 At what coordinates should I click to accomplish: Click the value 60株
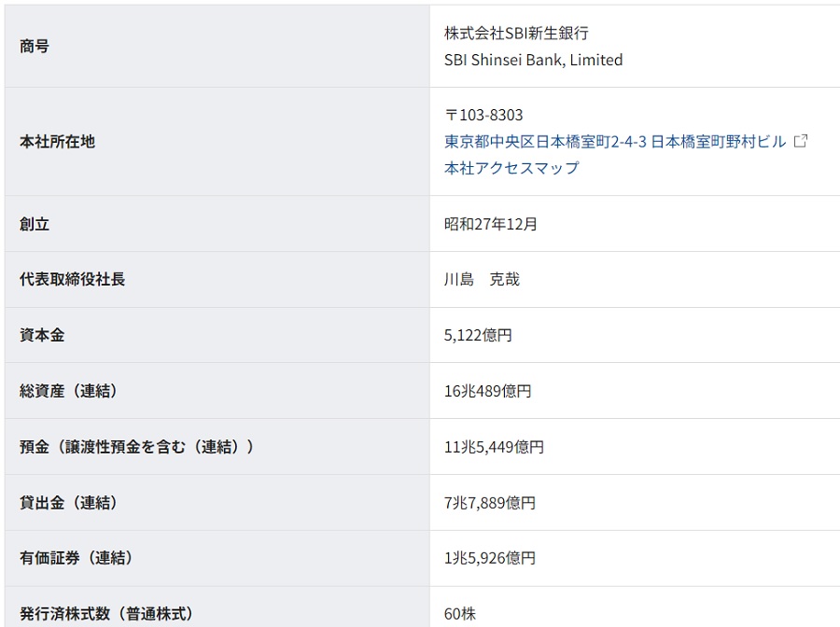pos(459,614)
